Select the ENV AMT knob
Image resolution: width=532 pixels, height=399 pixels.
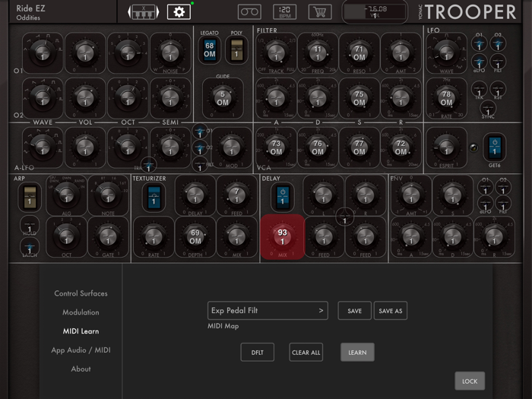[411, 195]
